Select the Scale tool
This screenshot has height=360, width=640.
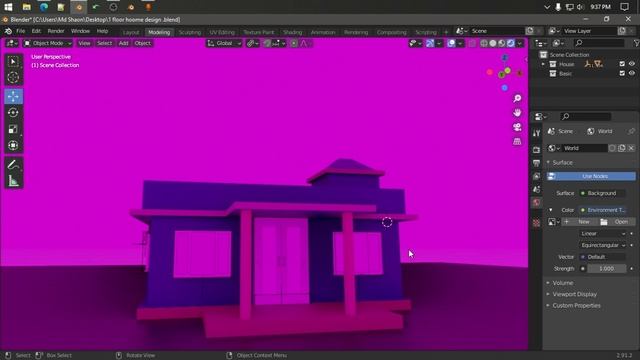tap(13, 129)
